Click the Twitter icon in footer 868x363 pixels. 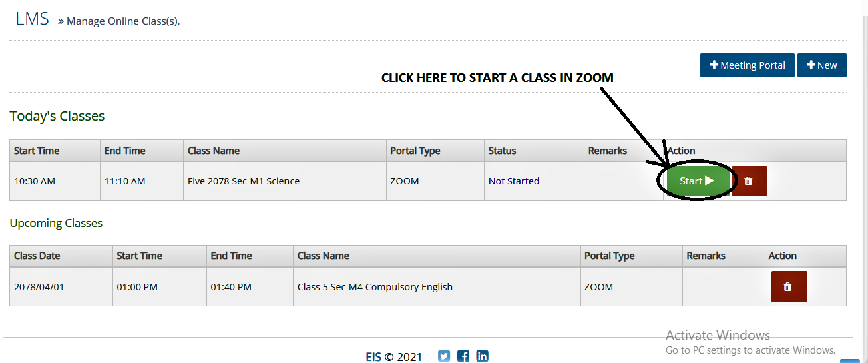444,356
